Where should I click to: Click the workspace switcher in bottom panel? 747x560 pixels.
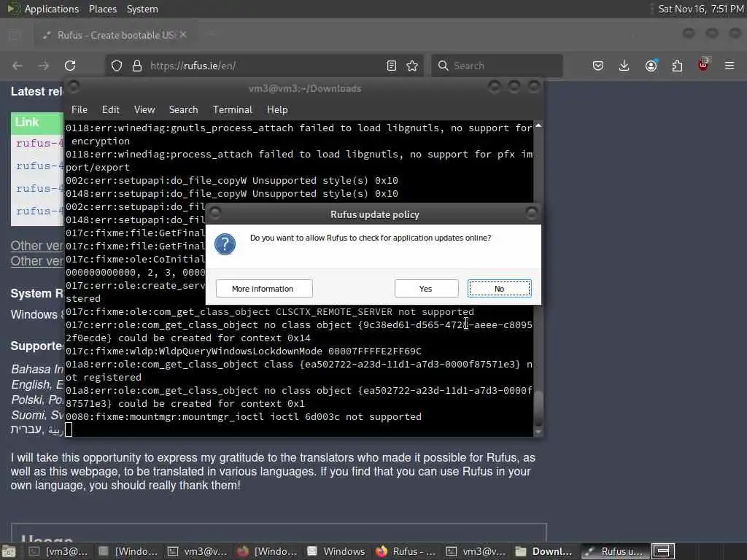pyautogui.click(x=663, y=551)
